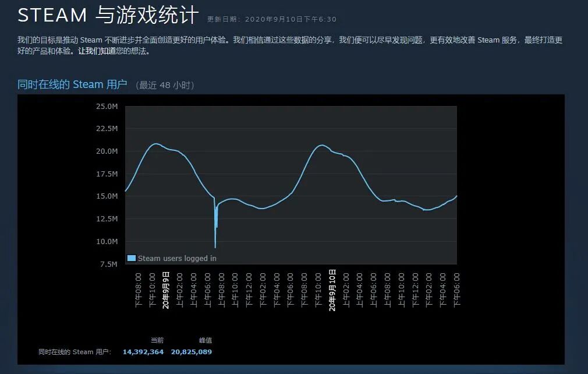Click the STEAM 与游戏统计 page title
The width and height of the screenshot is (588, 374).
[108, 15]
